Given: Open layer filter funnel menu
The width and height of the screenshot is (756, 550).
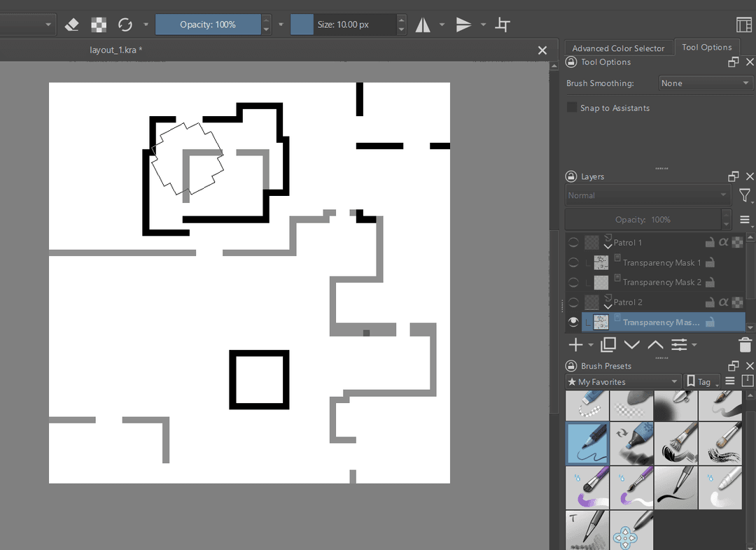Looking at the screenshot, I should (744, 195).
